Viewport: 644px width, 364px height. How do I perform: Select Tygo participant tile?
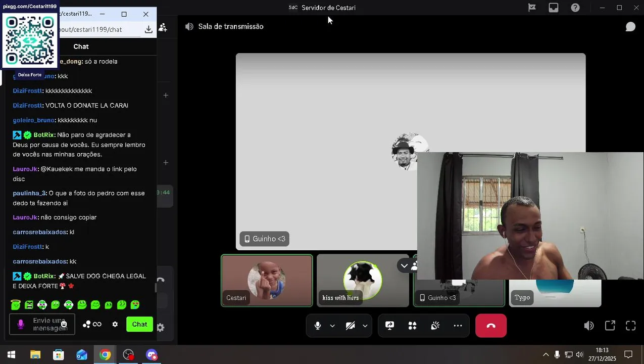(x=555, y=293)
